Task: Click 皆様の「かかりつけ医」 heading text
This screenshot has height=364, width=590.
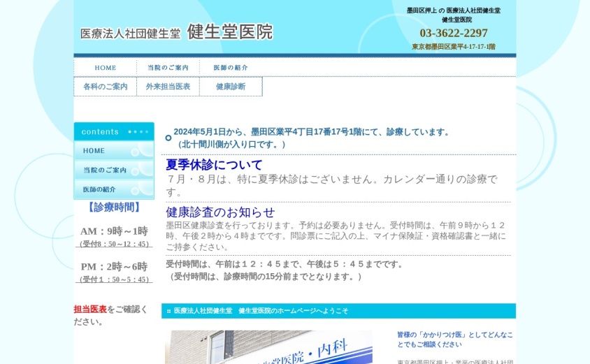Action: point(455,340)
